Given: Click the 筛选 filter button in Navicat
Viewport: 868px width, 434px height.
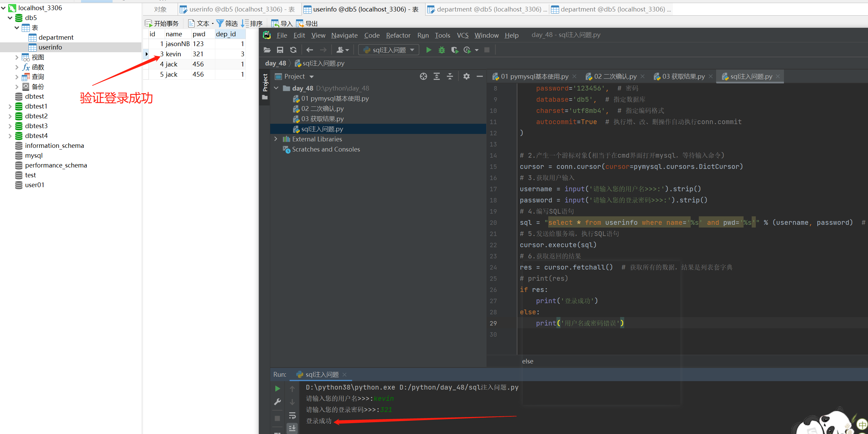Looking at the screenshot, I should pos(227,23).
